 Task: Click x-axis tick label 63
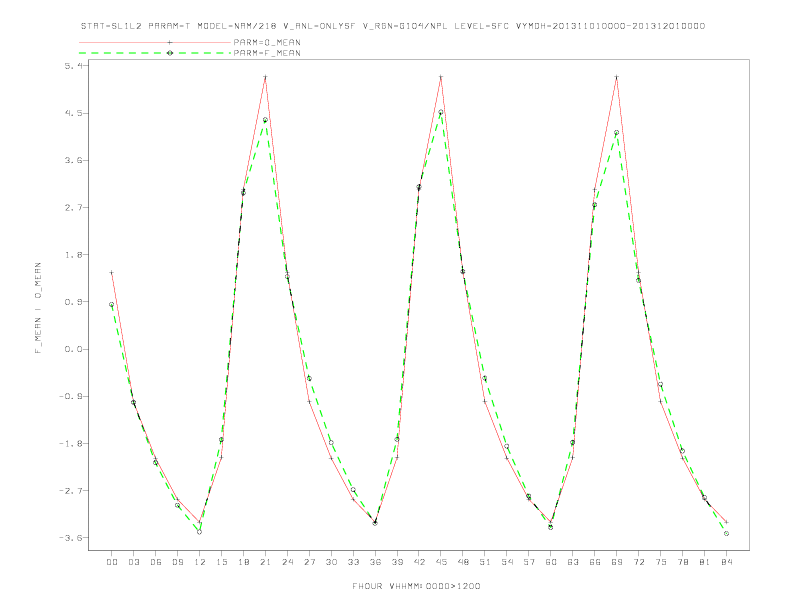573,562
